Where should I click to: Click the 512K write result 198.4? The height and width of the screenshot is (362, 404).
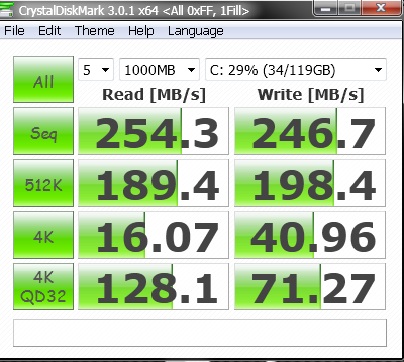[x=310, y=183]
